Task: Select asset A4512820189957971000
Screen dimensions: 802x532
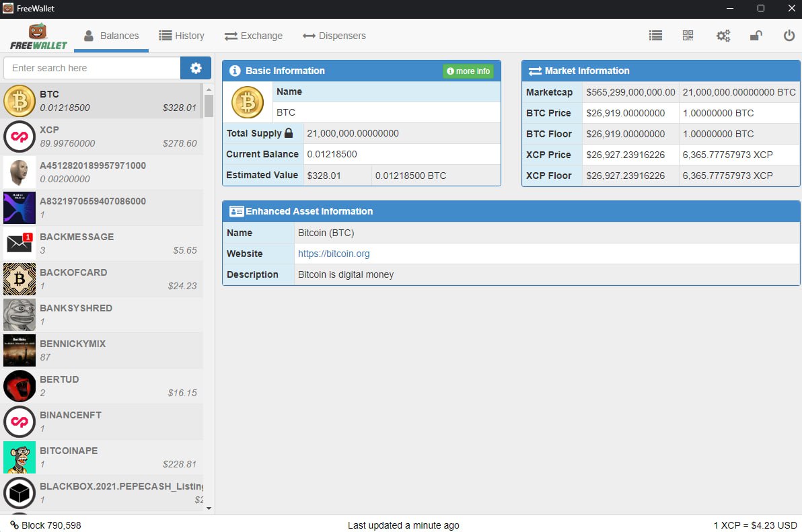Action: point(102,172)
